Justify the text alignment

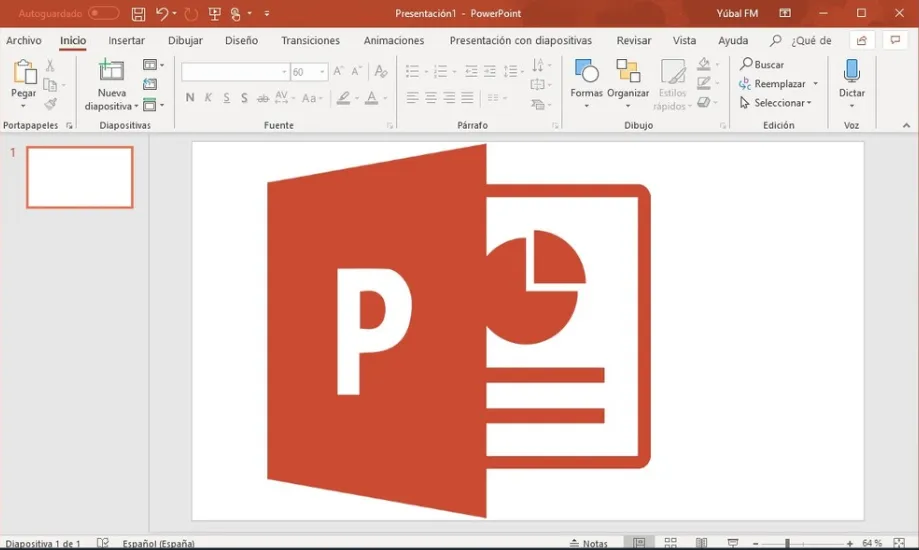[x=467, y=98]
